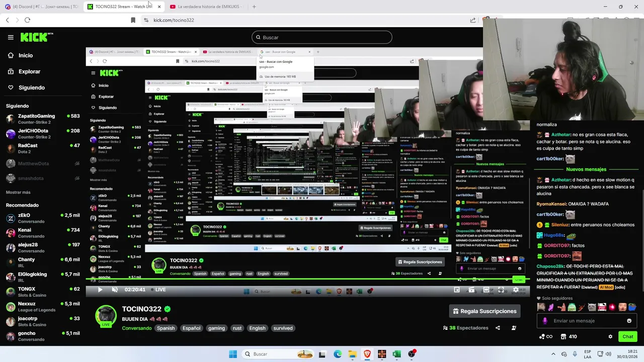Viewport: 644px width, 362px height.
Task: Jump to Nuevos mensajes in chat
Action: [x=586, y=169]
